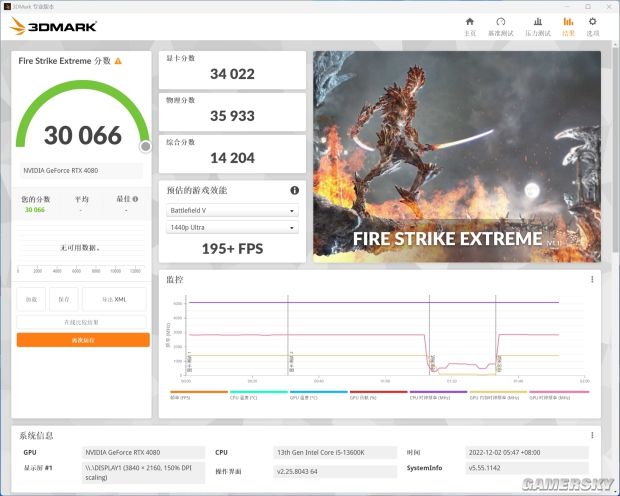Click the CPU field 13th Gen Intel Core i5-13600K

click(335, 452)
